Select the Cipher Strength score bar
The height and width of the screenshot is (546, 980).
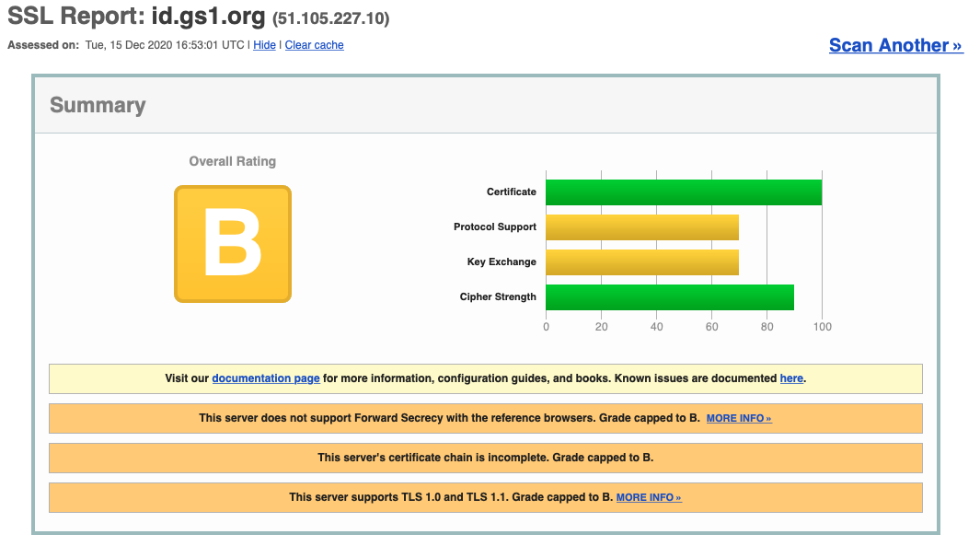(669, 296)
